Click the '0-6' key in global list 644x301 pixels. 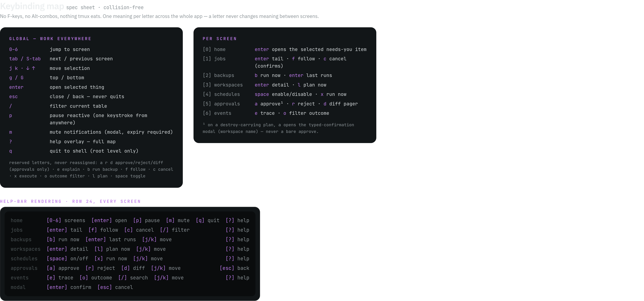[x=14, y=49]
